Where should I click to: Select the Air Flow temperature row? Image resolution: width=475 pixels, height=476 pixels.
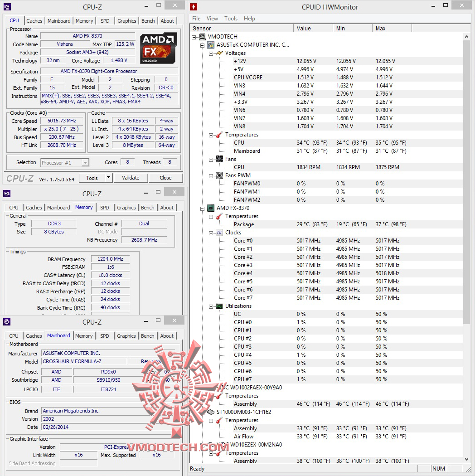coord(348,437)
